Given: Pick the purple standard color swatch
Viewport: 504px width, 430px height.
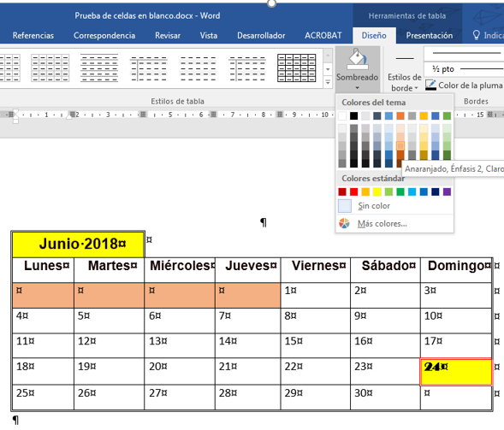Looking at the screenshot, I should (447, 191).
